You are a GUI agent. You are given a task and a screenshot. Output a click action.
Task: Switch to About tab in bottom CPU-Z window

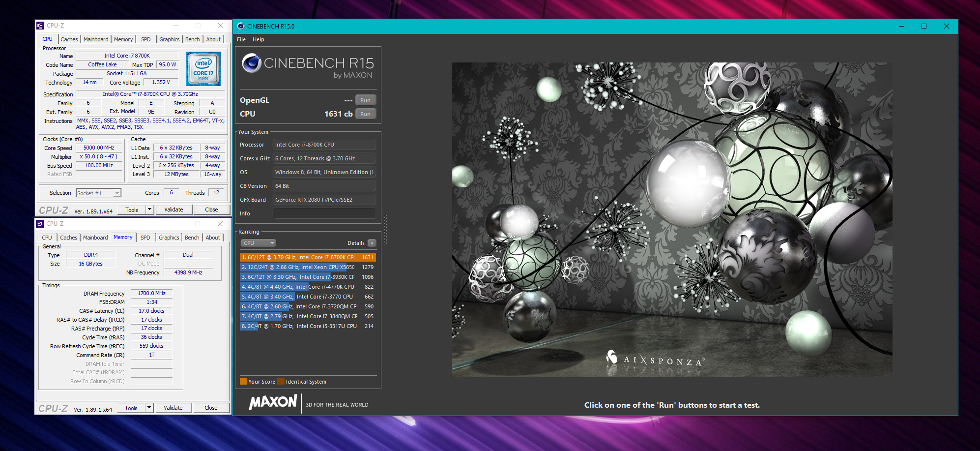pyautogui.click(x=213, y=238)
